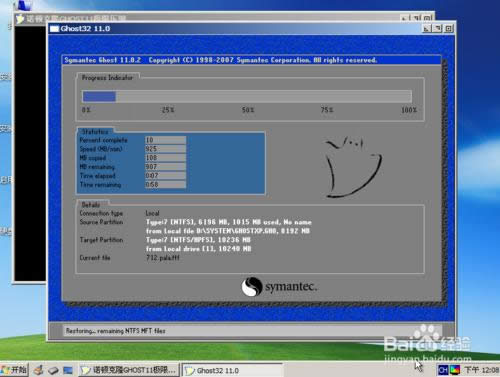Click the 50% mark on progress scale
The height and width of the screenshot is (377, 500).
(x=248, y=110)
